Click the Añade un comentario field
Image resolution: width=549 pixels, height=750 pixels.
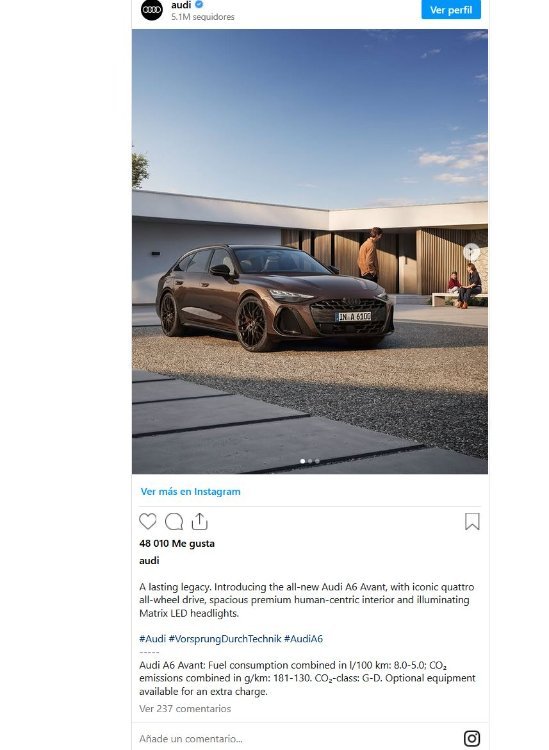click(296, 739)
